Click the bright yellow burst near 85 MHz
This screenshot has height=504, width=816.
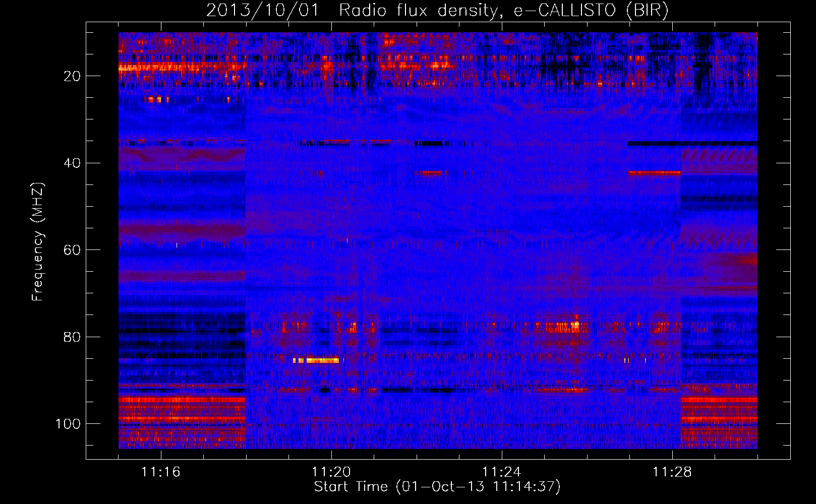click(316, 360)
